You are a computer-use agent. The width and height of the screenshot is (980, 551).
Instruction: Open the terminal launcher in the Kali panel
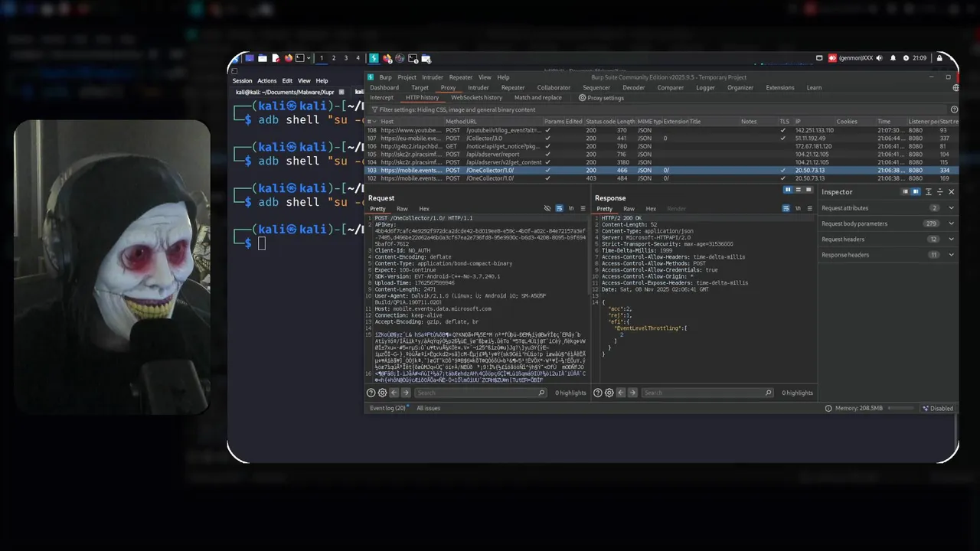[299, 58]
